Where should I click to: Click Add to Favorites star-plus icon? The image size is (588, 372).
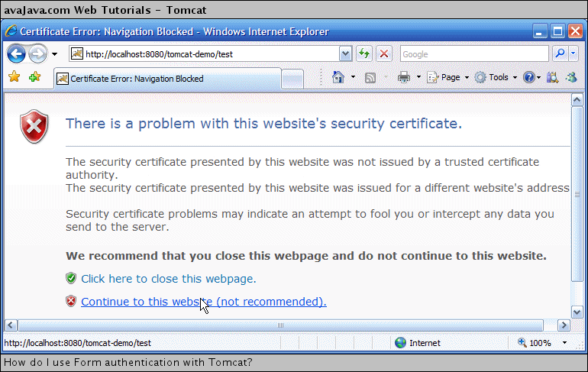34,77
